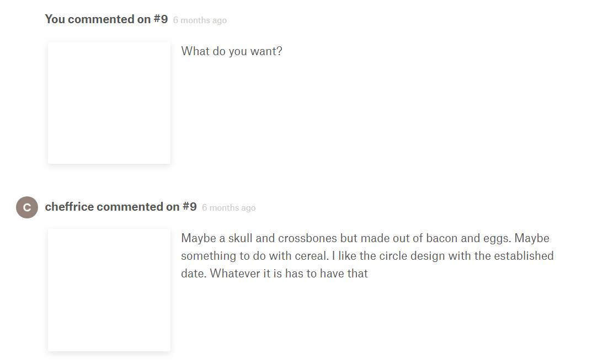
Task: Click the word "commented" in cheffrice's heading
Action: click(130, 207)
